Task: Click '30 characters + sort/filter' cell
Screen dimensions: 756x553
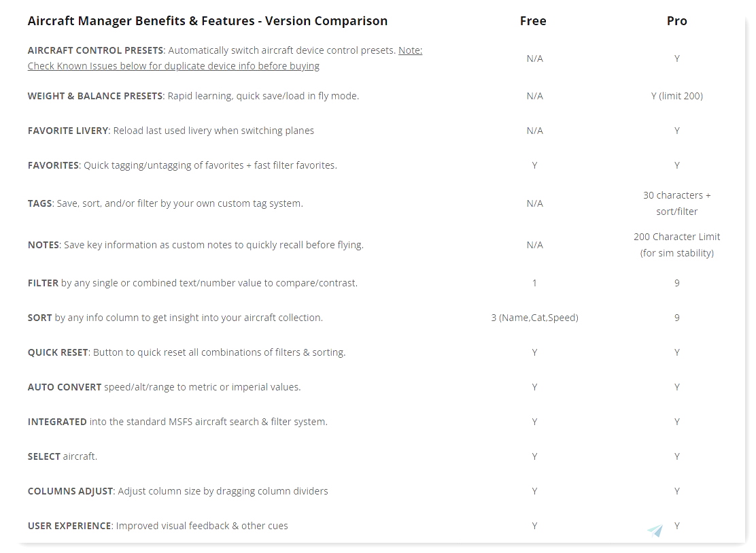Action: coord(677,203)
